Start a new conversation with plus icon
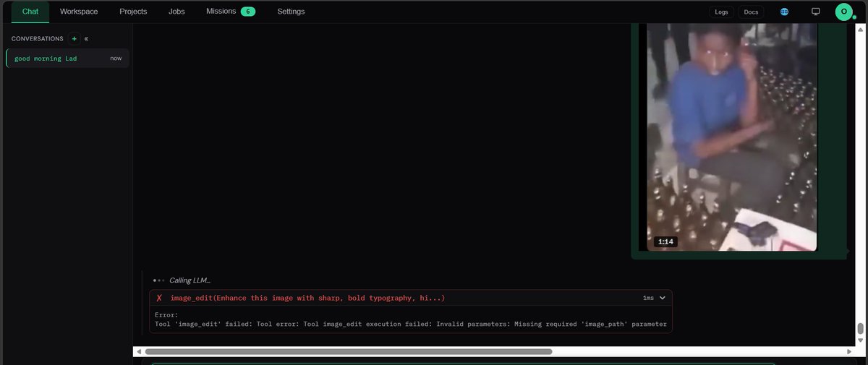Viewport: 868px width, 365px height. (x=74, y=38)
